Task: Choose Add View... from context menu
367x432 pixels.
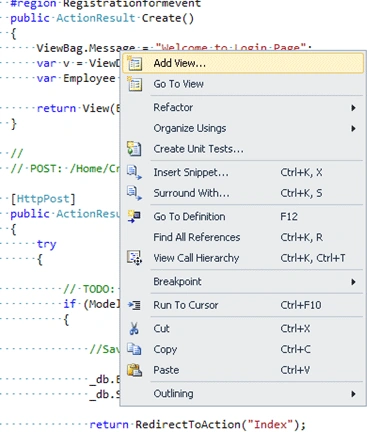Action: pos(243,63)
